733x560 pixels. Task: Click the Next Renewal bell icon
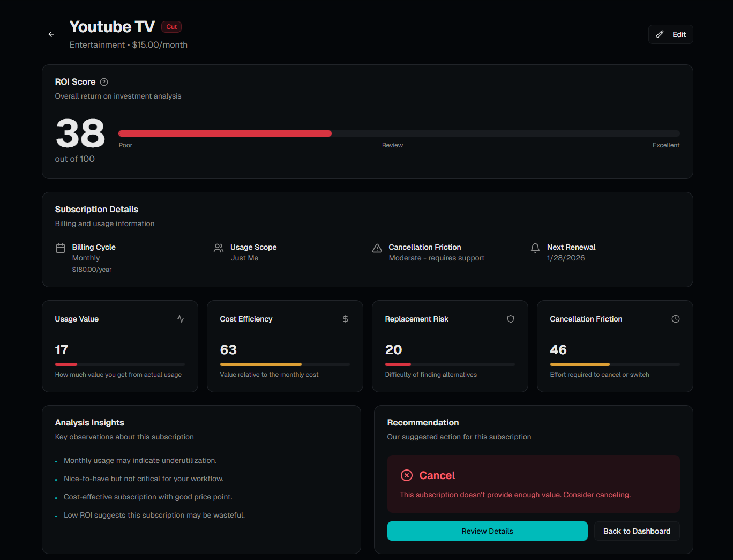pyautogui.click(x=535, y=248)
